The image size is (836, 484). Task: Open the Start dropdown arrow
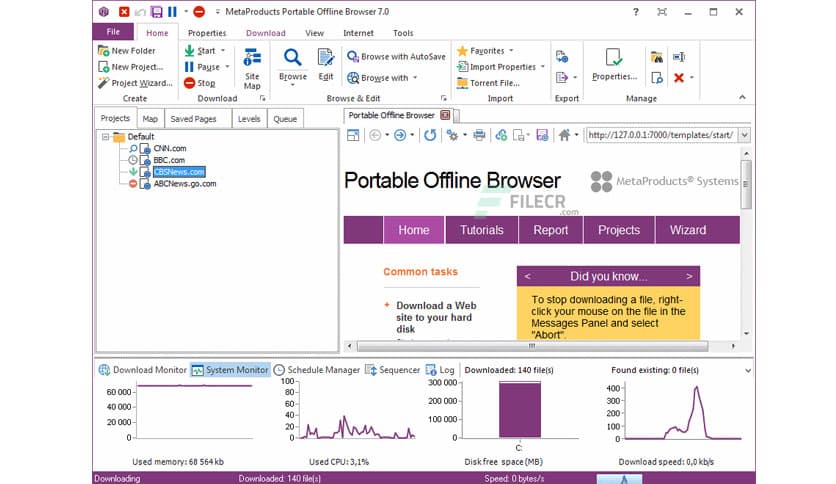(x=223, y=51)
